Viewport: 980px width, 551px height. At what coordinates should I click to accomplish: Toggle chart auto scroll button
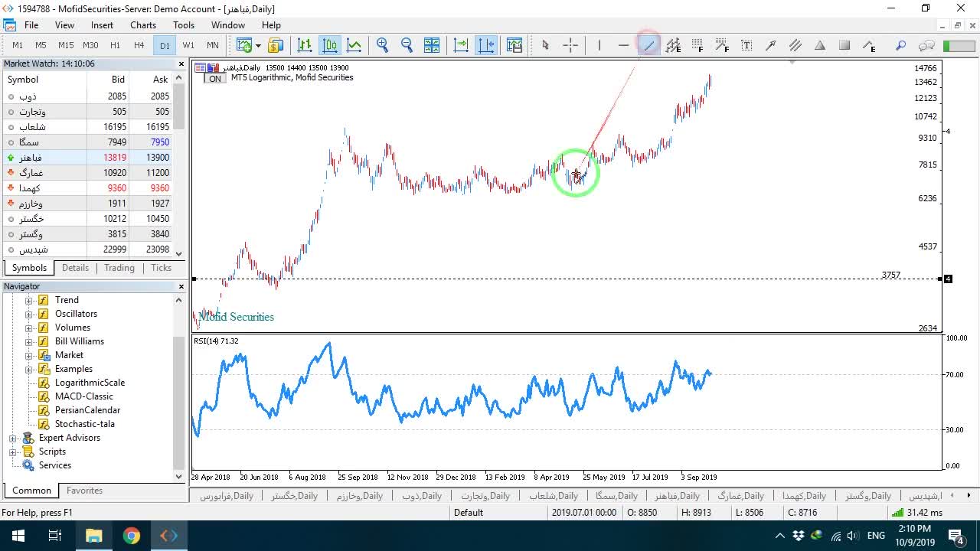(x=461, y=45)
